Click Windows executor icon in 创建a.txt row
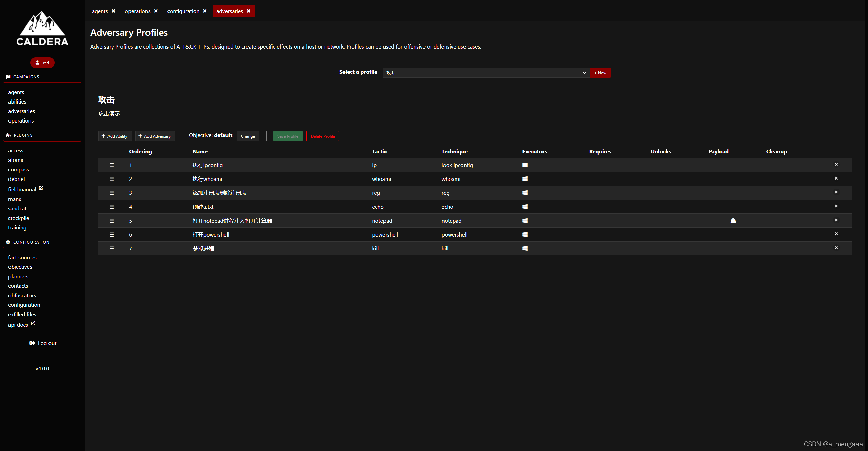 pos(525,207)
